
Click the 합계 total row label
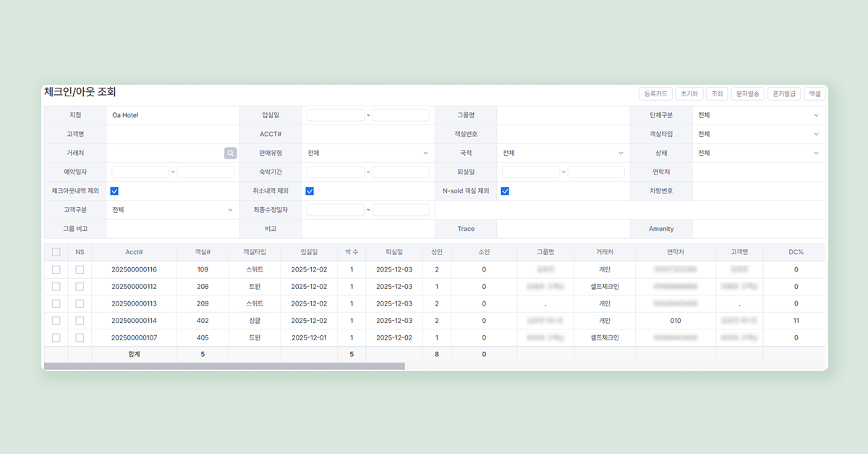[134, 354]
